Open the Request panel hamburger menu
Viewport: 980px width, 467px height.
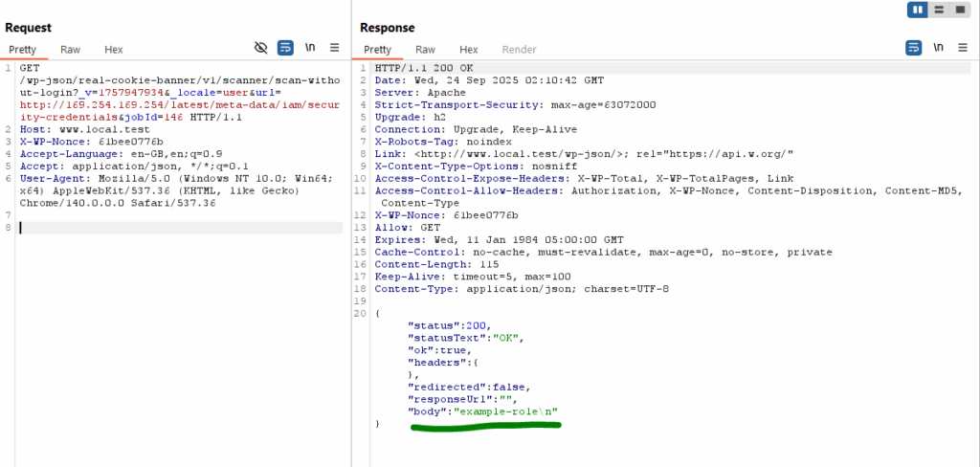[334, 47]
